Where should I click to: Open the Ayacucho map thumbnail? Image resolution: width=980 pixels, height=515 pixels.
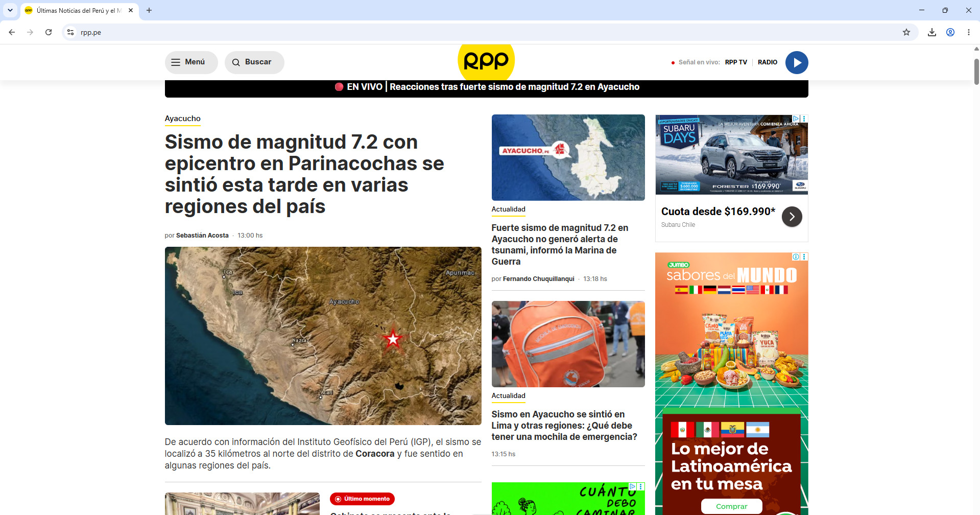click(x=568, y=157)
